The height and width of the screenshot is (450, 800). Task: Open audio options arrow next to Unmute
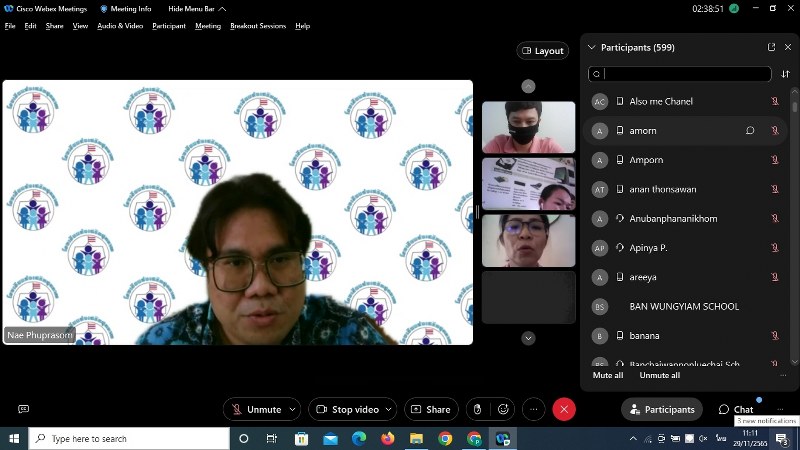click(292, 409)
